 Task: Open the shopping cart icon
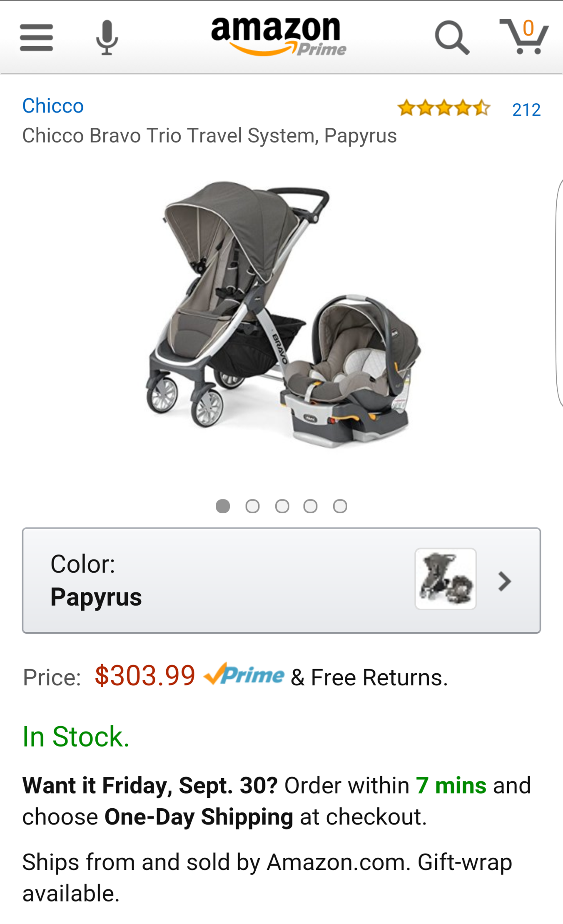point(524,37)
